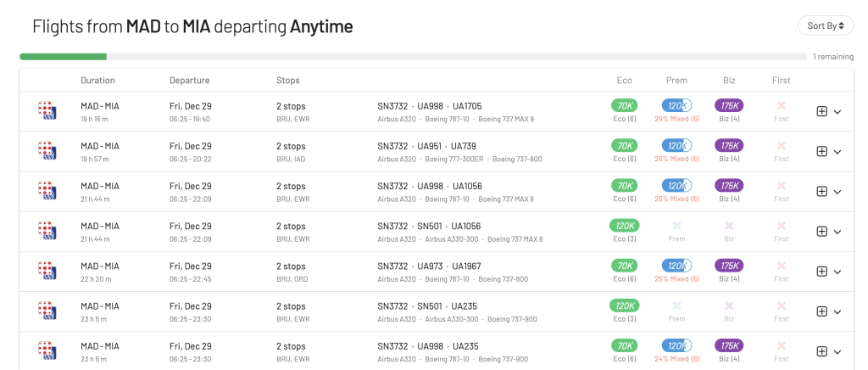Select 70K Eco fare on UA739 flight
The height and width of the screenshot is (370, 868).
point(625,145)
